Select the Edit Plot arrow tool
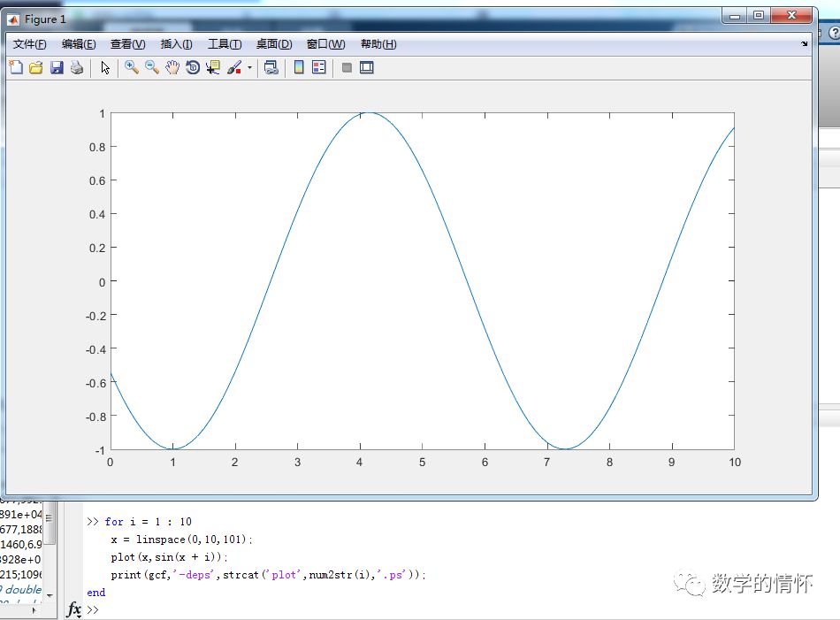Screen dimensions: 840x620 [105, 67]
